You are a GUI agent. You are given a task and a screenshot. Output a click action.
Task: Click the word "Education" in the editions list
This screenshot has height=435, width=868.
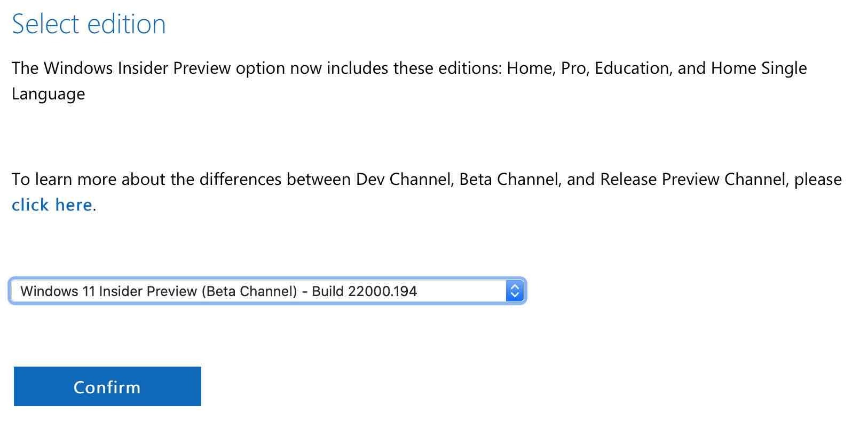632,68
